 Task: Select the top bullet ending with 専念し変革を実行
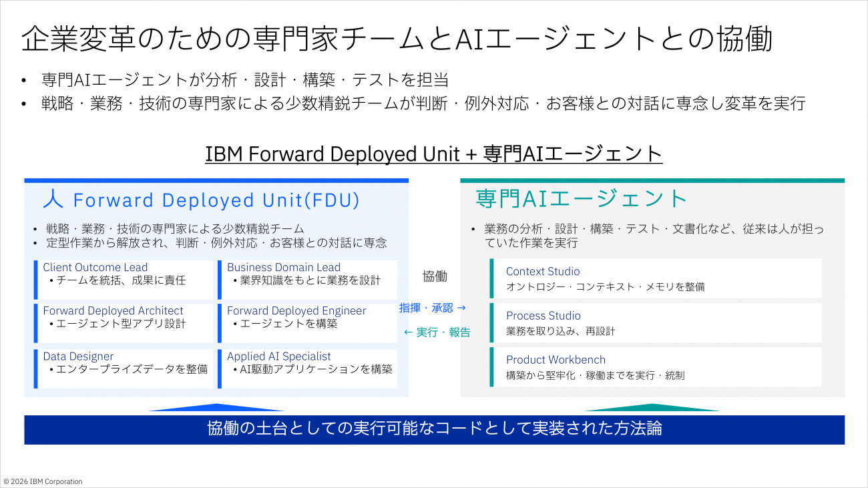[423, 103]
